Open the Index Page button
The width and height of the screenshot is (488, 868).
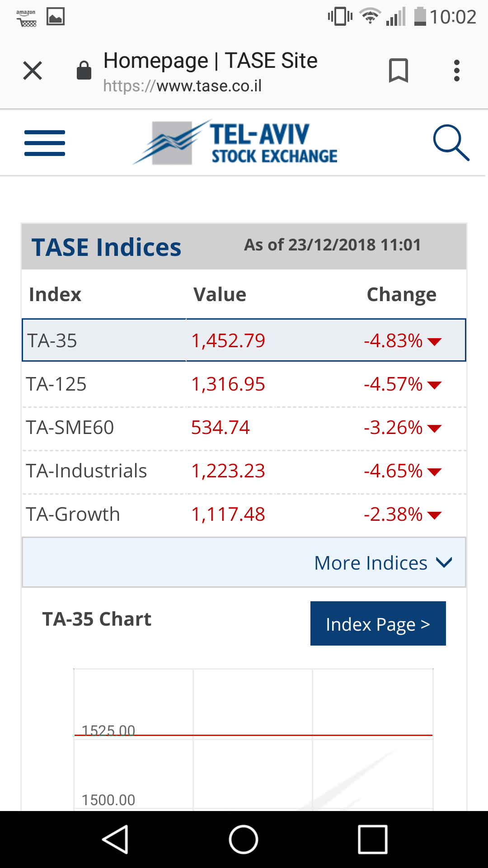pos(378,623)
